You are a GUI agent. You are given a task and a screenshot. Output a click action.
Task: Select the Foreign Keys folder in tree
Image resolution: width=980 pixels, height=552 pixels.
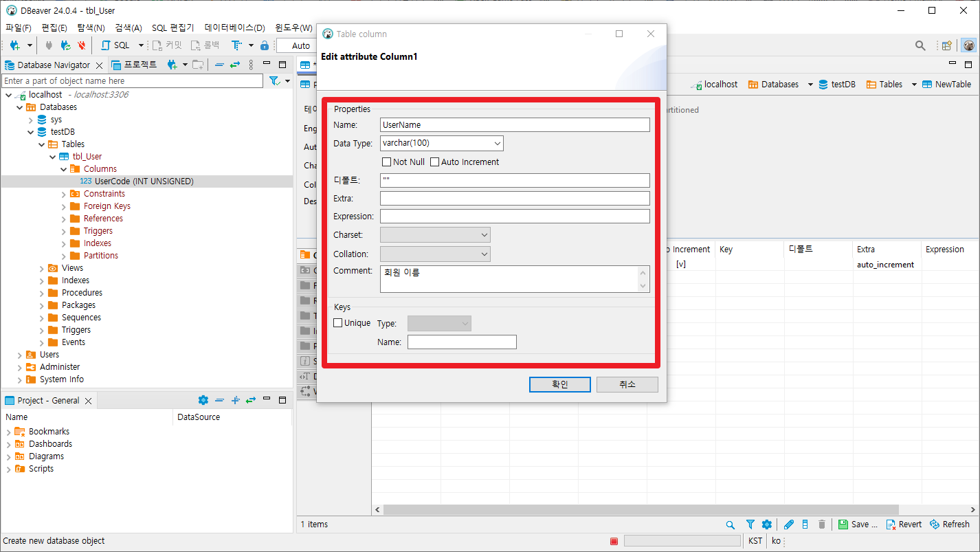pos(107,206)
